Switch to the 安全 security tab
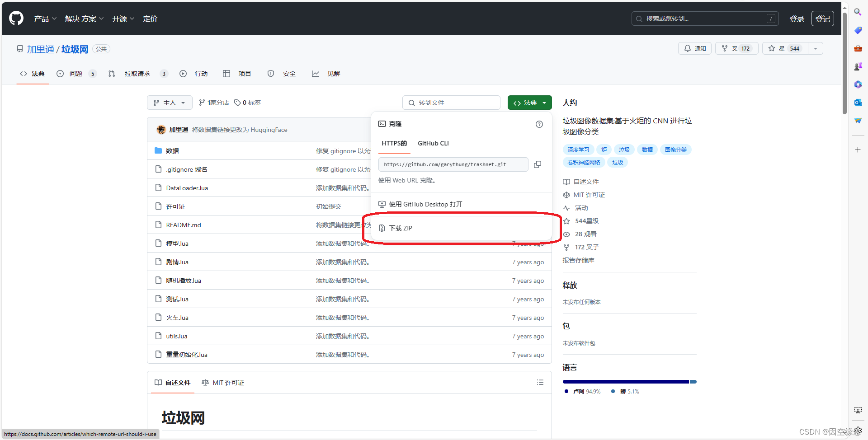This screenshot has height=440, width=868. click(x=282, y=74)
